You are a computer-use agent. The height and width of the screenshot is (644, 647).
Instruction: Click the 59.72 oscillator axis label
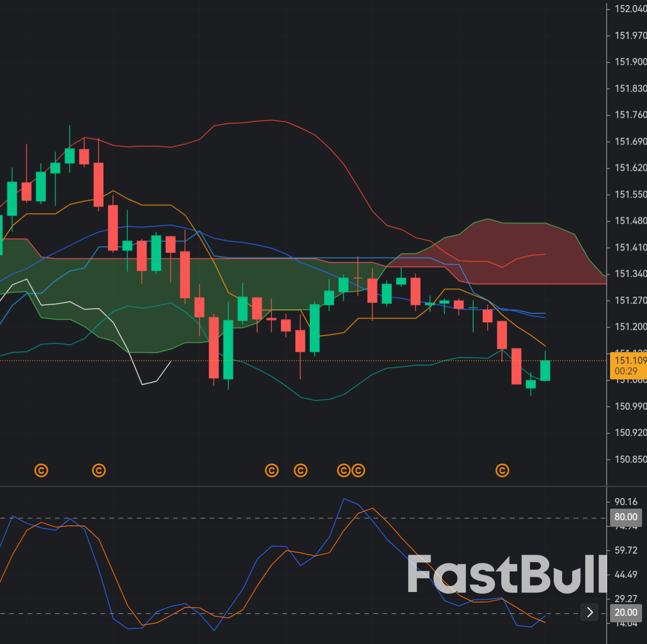click(x=626, y=550)
